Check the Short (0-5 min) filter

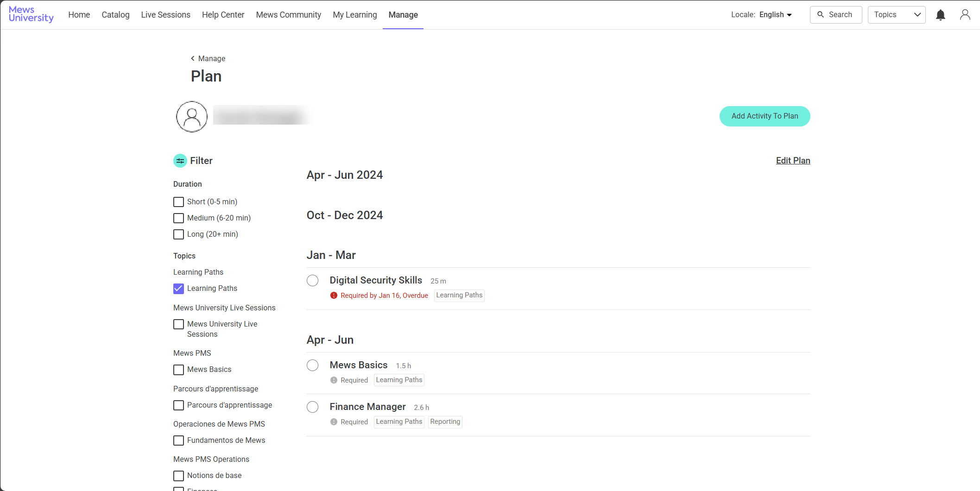(178, 202)
